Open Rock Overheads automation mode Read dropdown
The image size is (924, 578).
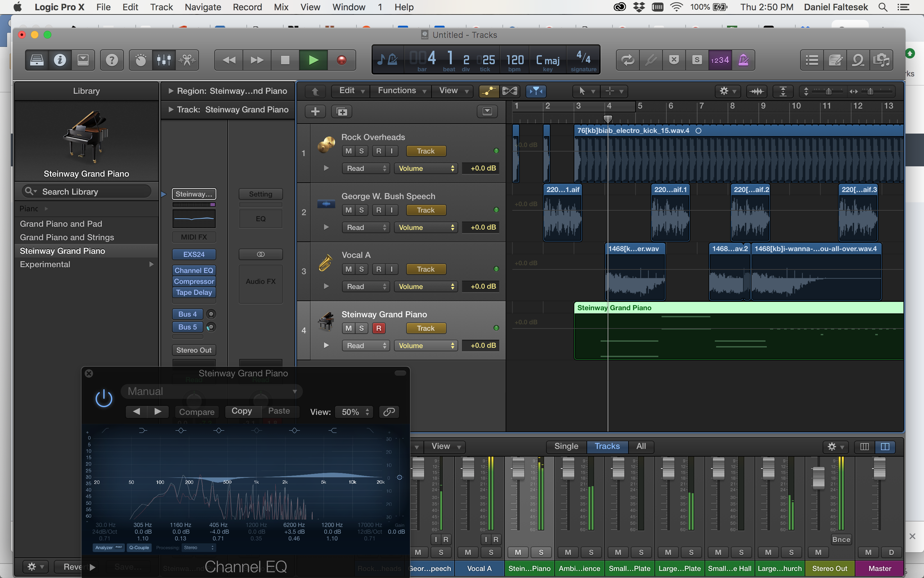point(365,168)
